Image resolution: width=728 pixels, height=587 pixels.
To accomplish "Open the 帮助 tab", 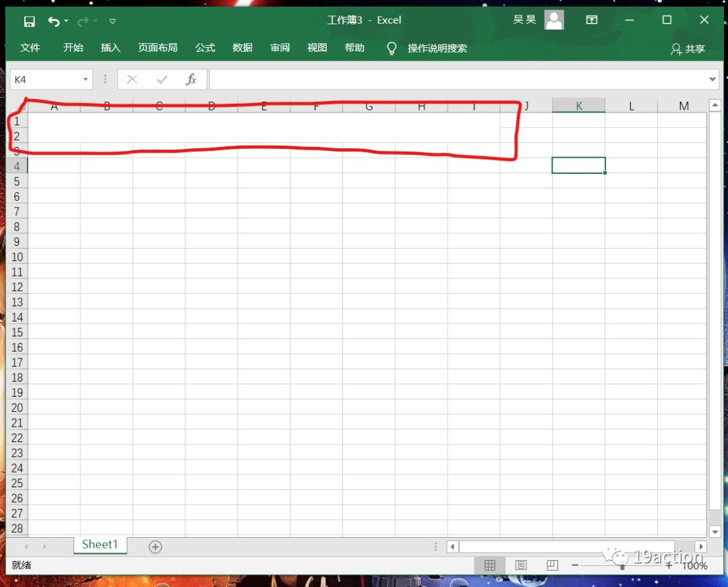I will coord(355,48).
